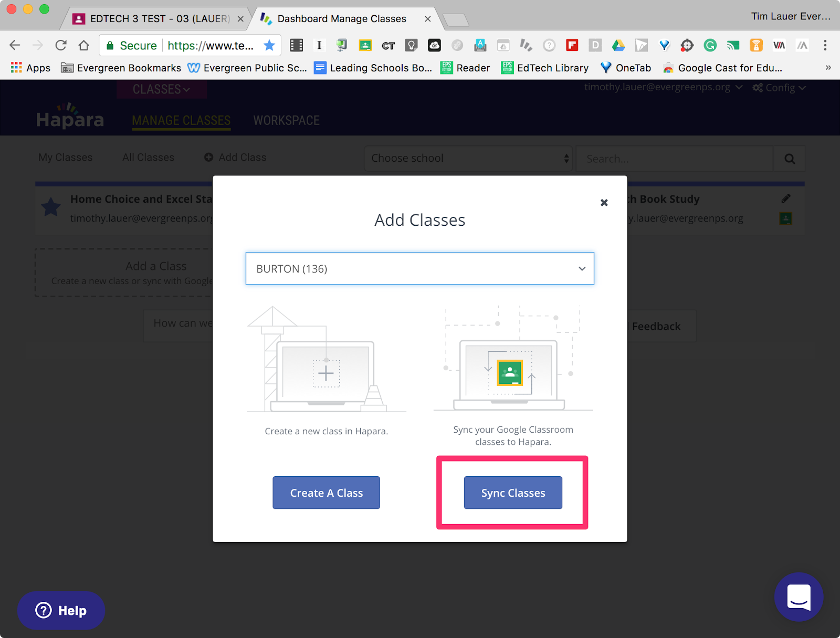This screenshot has height=638, width=840.
Task: Open the Evergreen Public Sc... bookmark
Action: pos(247,68)
